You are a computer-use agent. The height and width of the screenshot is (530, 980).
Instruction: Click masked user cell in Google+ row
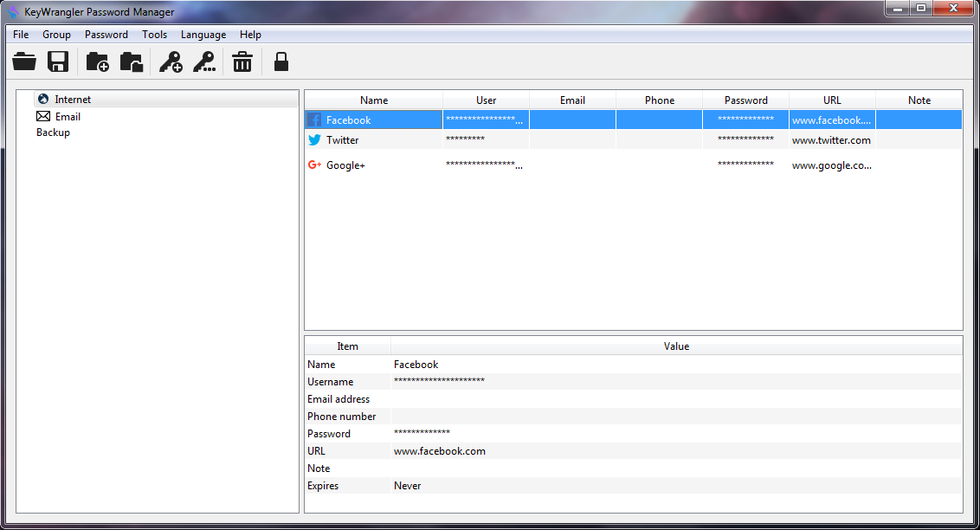click(x=486, y=165)
